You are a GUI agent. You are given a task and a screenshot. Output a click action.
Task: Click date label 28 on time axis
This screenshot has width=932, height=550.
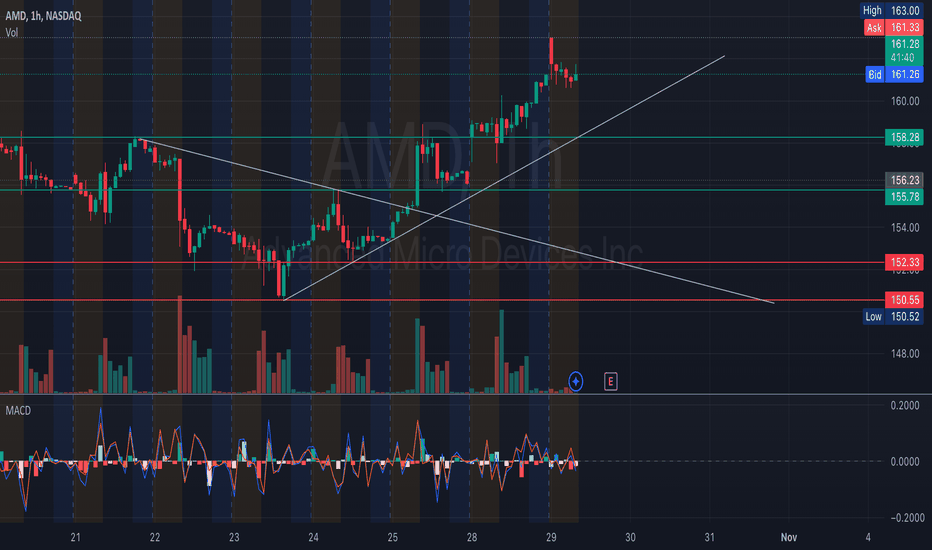(472, 537)
